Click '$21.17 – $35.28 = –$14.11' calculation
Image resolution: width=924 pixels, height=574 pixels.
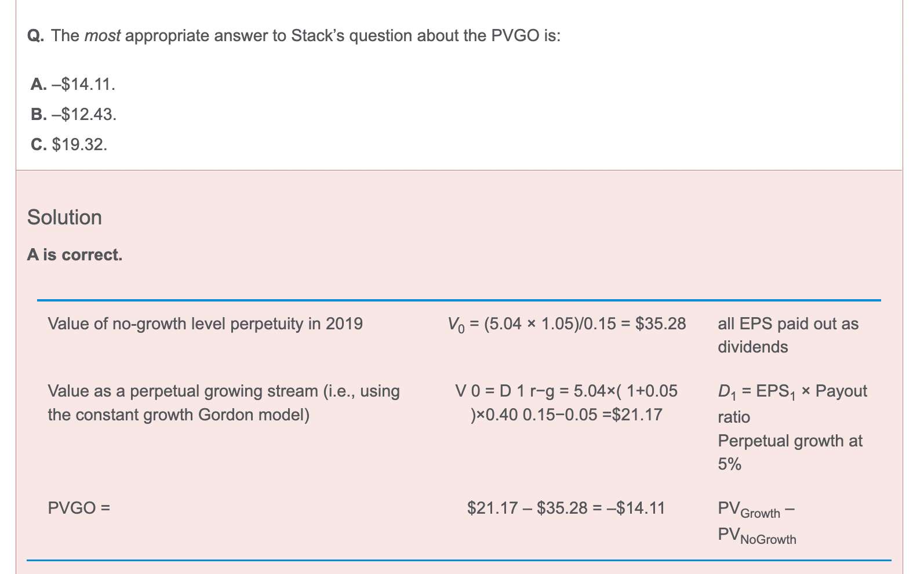(566, 508)
